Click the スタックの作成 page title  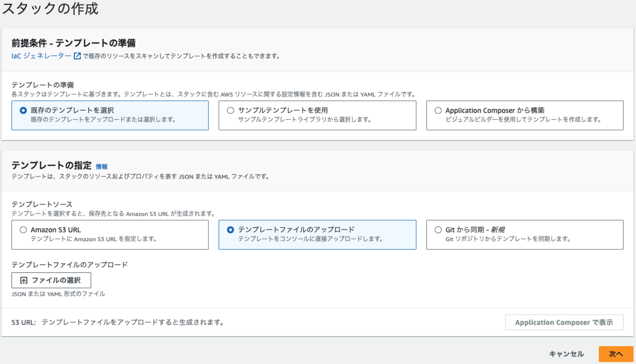(x=50, y=9)
